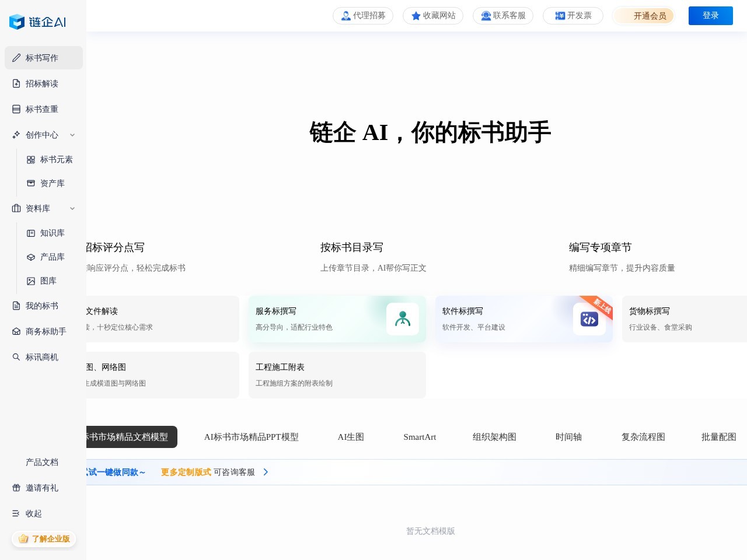Click the crown icon in 了解企业版

[23, 539]
